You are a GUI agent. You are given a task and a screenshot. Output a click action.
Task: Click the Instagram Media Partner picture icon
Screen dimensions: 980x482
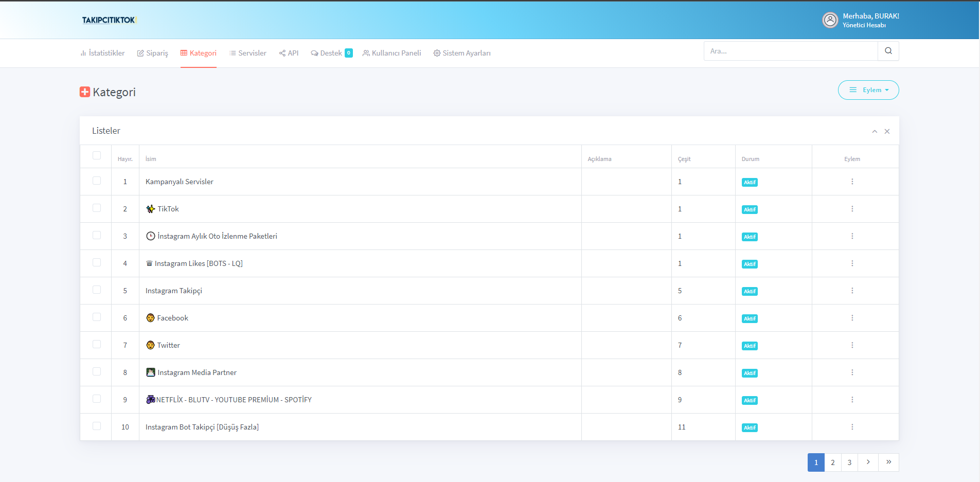(151, 372)
